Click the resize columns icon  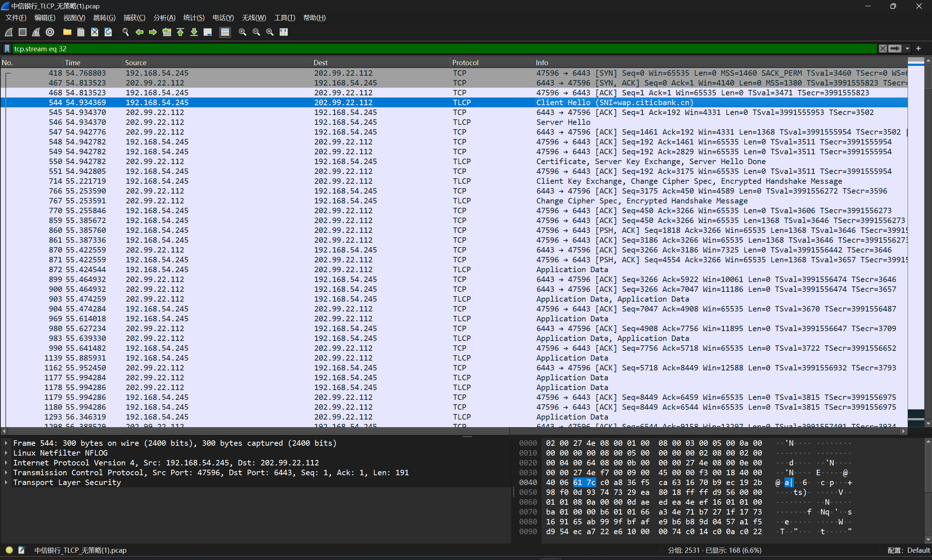(x=284, y=32)
